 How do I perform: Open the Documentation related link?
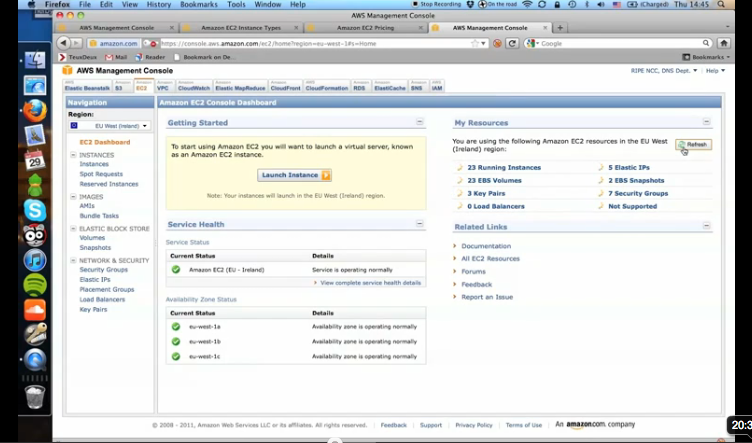click(x=486, y=246)
